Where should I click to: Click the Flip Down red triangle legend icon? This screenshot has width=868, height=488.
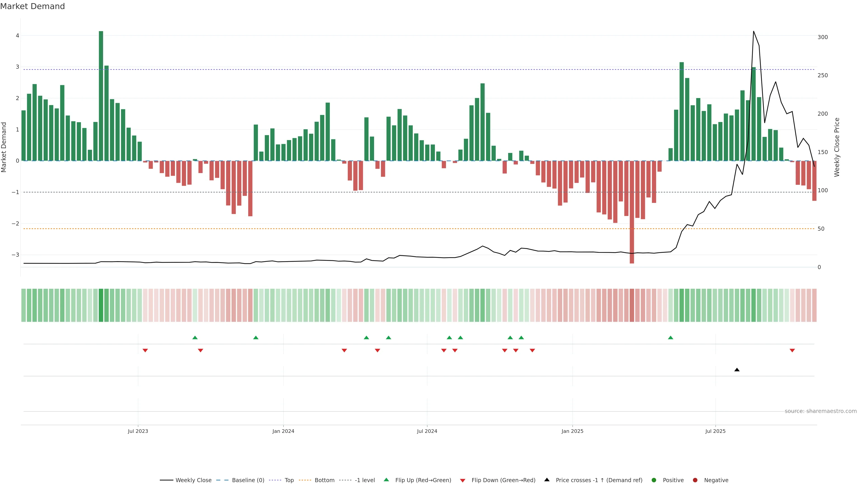pos(463,480)
